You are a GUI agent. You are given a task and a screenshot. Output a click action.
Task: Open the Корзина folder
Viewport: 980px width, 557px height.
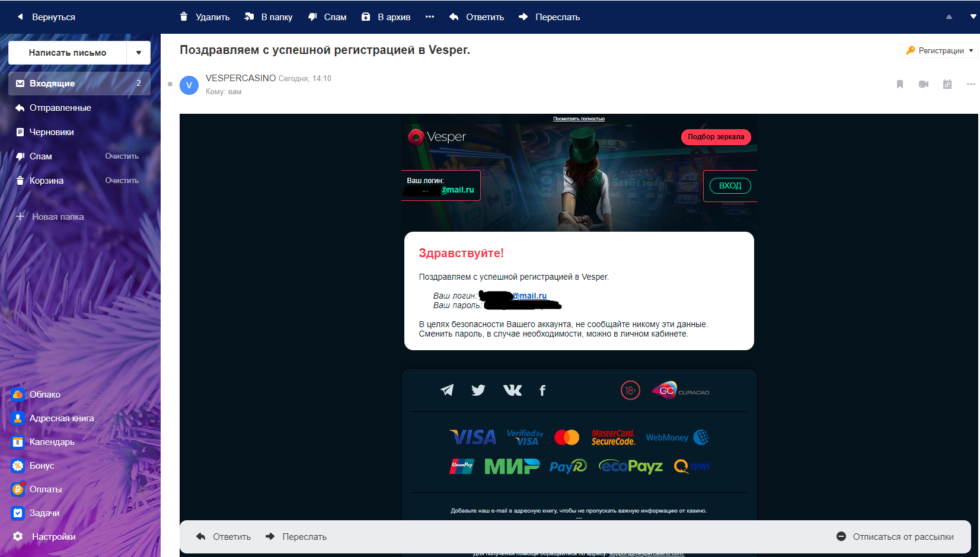click(x=46, y=181)
